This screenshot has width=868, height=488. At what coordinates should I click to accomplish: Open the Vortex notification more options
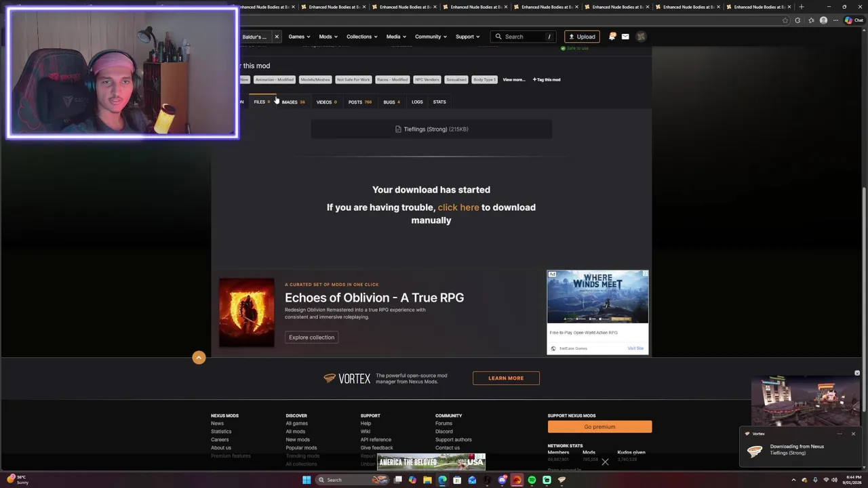839,434
